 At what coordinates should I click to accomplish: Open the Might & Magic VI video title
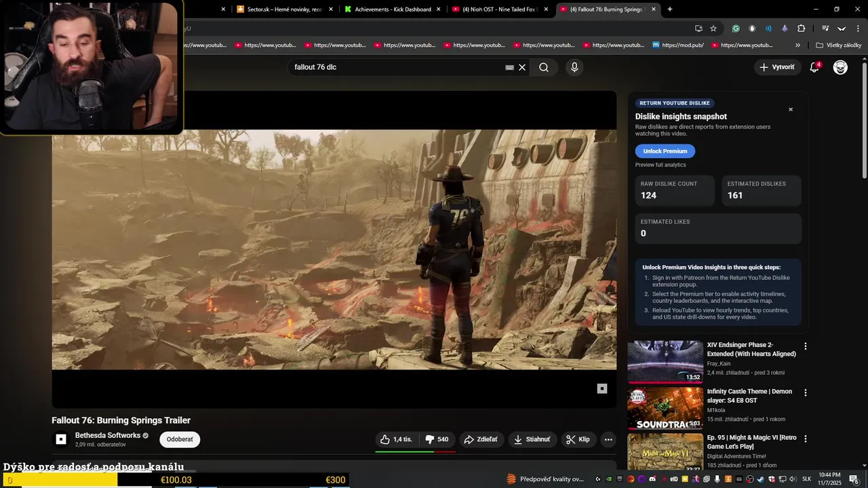coord(751,442)
